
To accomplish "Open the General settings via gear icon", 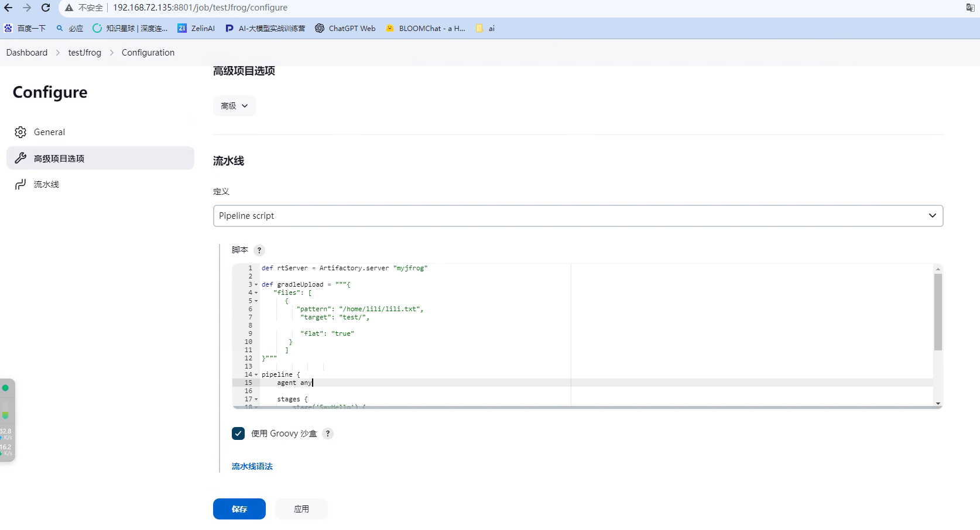I will coord(20,132).
